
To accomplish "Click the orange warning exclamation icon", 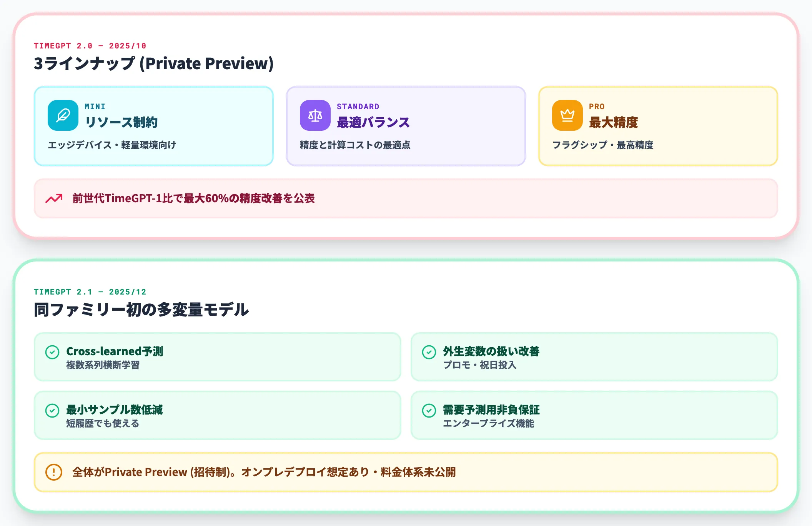I will pos(54,472).
